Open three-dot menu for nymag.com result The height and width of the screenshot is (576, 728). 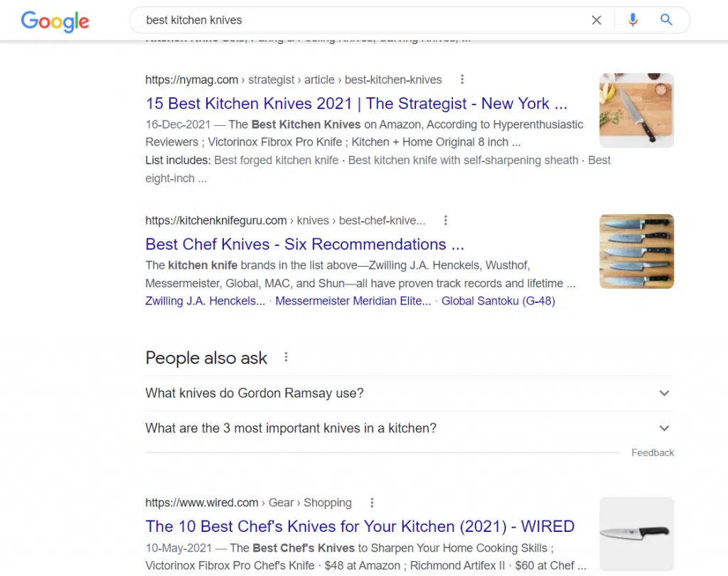(462, 80)
